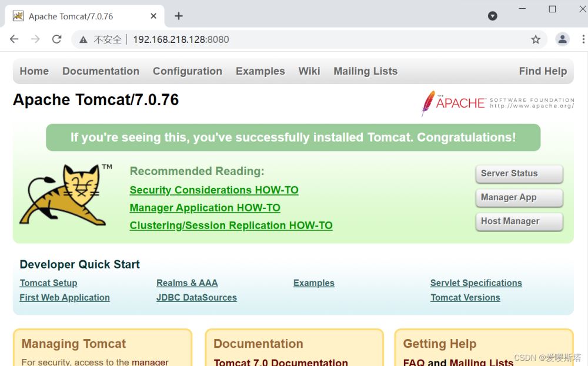The image size is (588, 366).
Task: Open the Tomcat Versions link
Action: 465,298
